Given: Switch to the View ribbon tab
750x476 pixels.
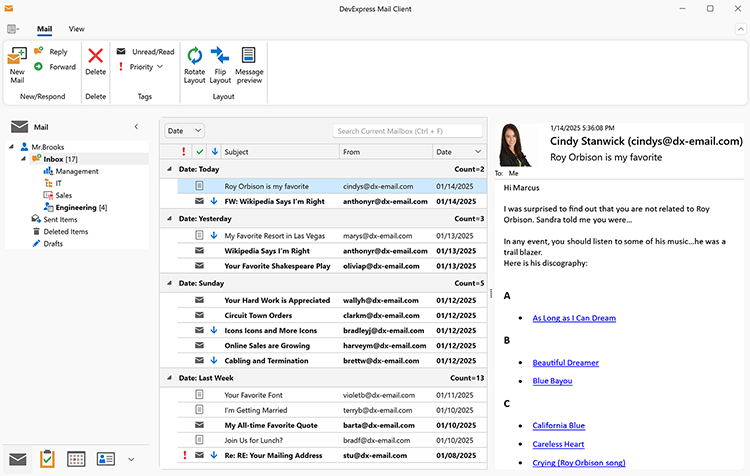Looking at the screenshot, I should (77, 29).
